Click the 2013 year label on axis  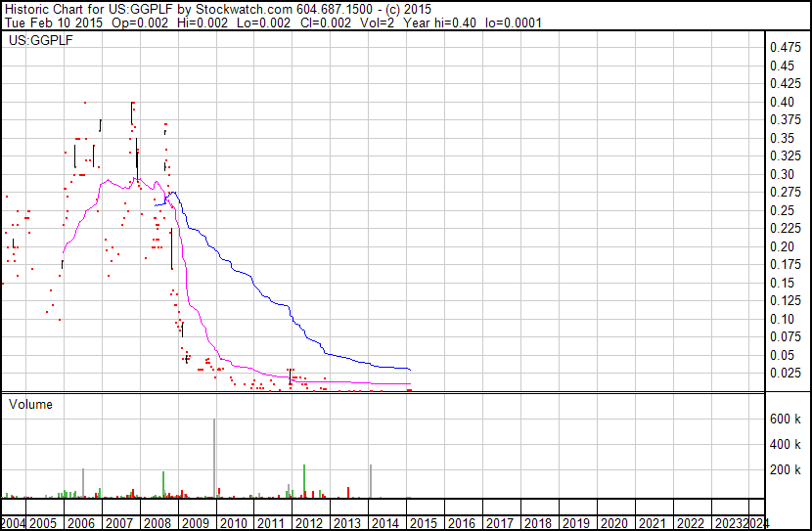pos(347,523)
